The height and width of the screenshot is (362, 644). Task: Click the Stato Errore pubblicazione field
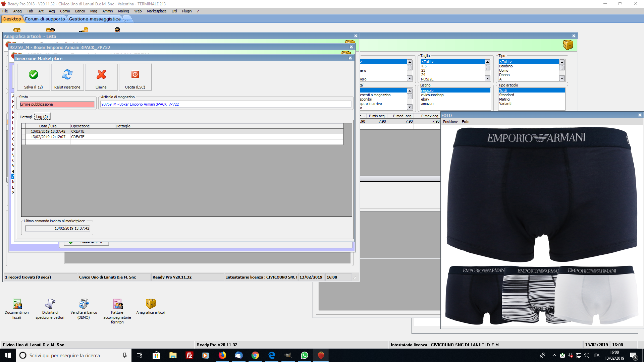tap(57, 104)
